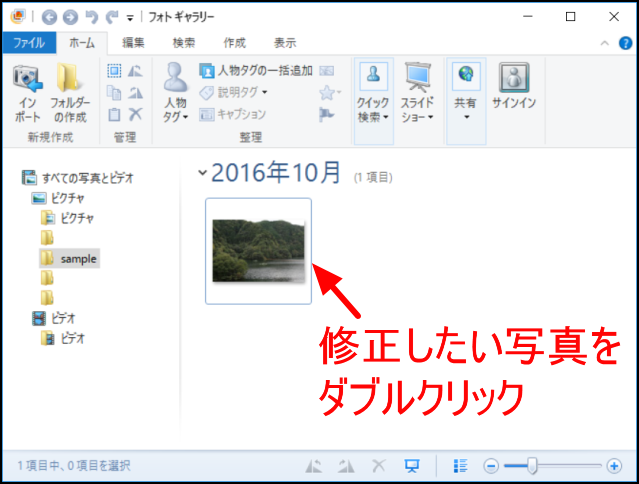
Task: Click the インポート camera import icon
Action: (27, 78)
